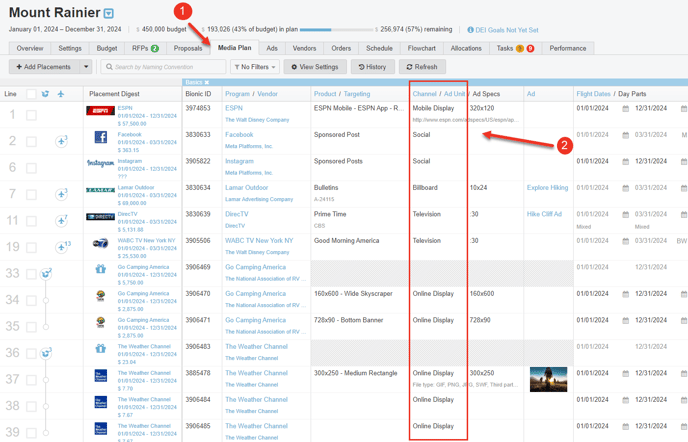688x442 pixels.
Task: Open the Budget tab
Action: (x=107, y=48)
